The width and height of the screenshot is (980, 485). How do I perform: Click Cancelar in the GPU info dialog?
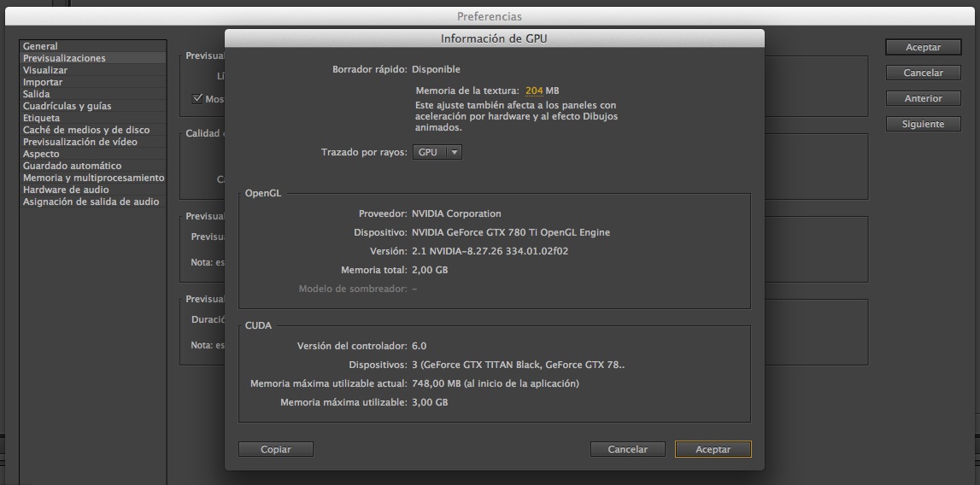click(x=627, y=449)
